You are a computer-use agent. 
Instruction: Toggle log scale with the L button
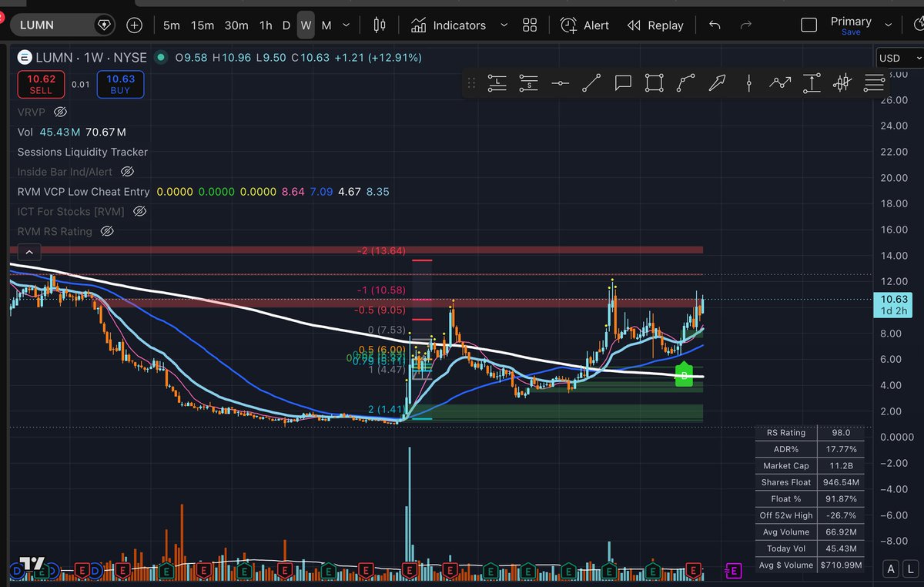click(910, 569)
